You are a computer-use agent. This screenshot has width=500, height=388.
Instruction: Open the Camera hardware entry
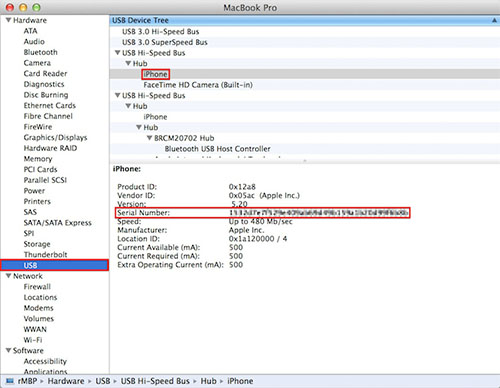pos(37,63)
